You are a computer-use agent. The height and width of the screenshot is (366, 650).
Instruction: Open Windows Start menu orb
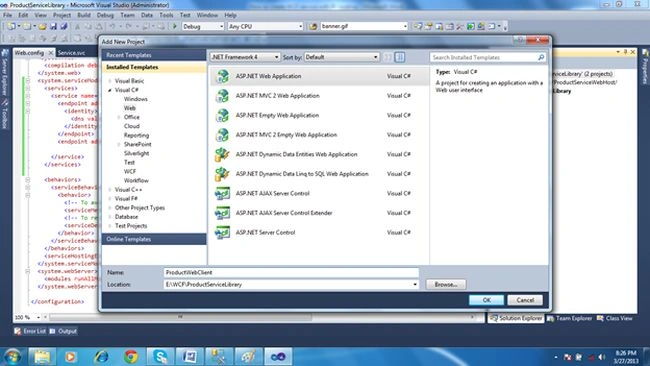pos(12,356)
